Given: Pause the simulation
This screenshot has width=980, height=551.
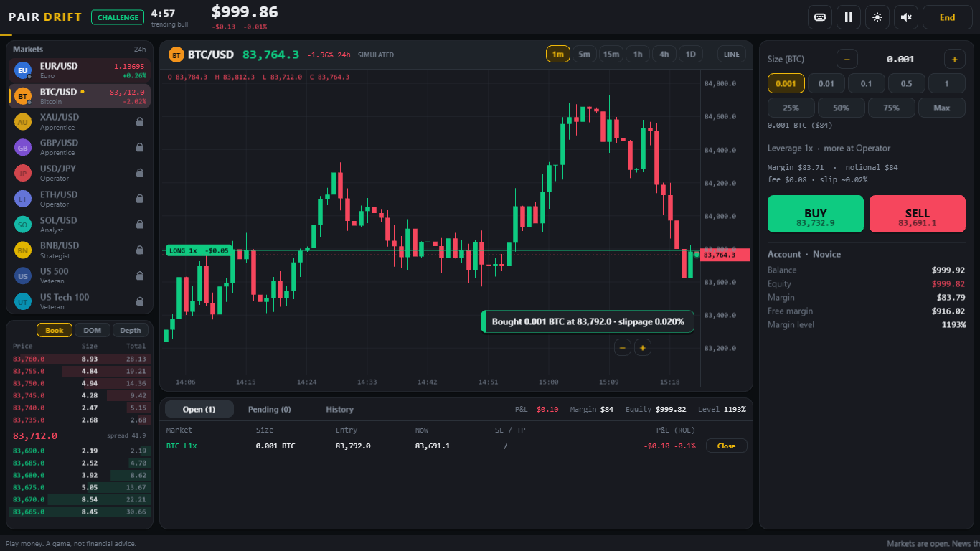Looking at the screenshot, I should pos(849,17).
